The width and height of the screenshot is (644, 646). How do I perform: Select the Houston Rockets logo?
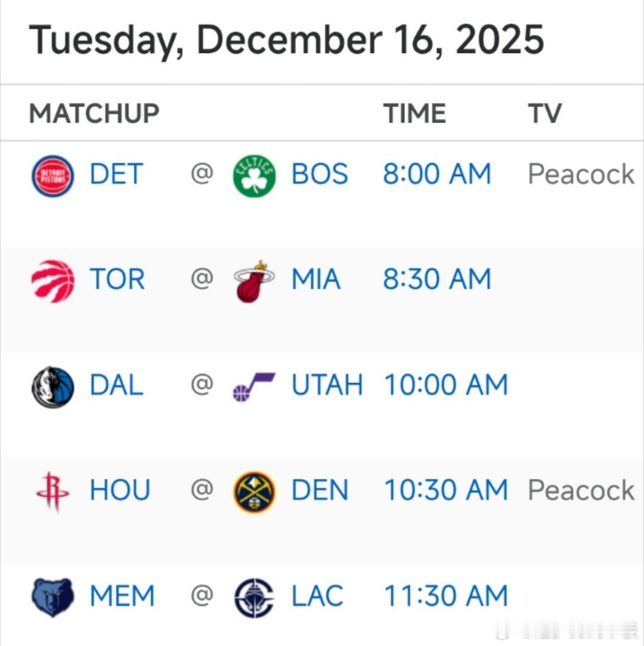pos(52,492)
